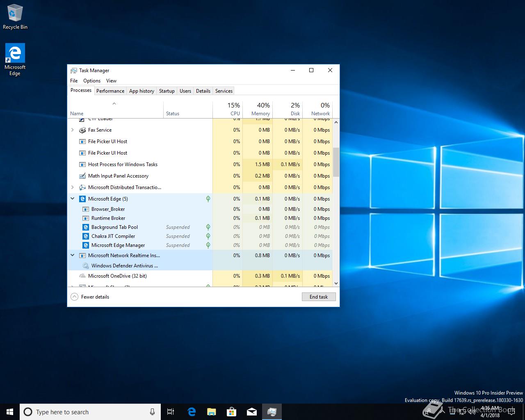Click the Type here to search box

(90, 412)
